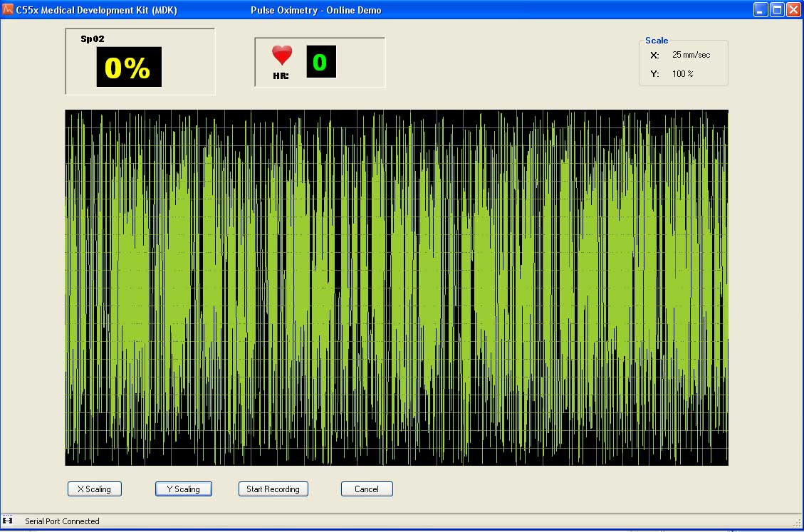Click the Serial Port Connected status text

coord(62,521)
